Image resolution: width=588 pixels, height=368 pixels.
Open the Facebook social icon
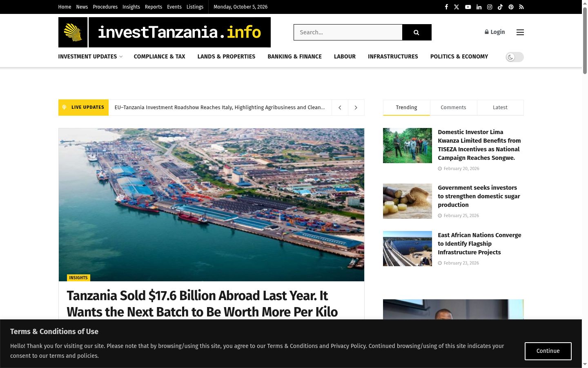(446, 7)
